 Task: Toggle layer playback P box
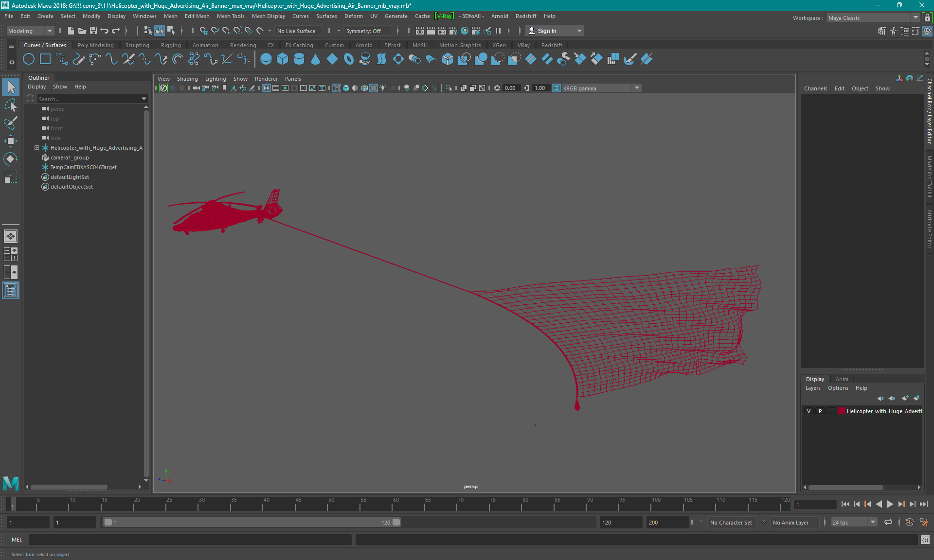coord(820,411)
